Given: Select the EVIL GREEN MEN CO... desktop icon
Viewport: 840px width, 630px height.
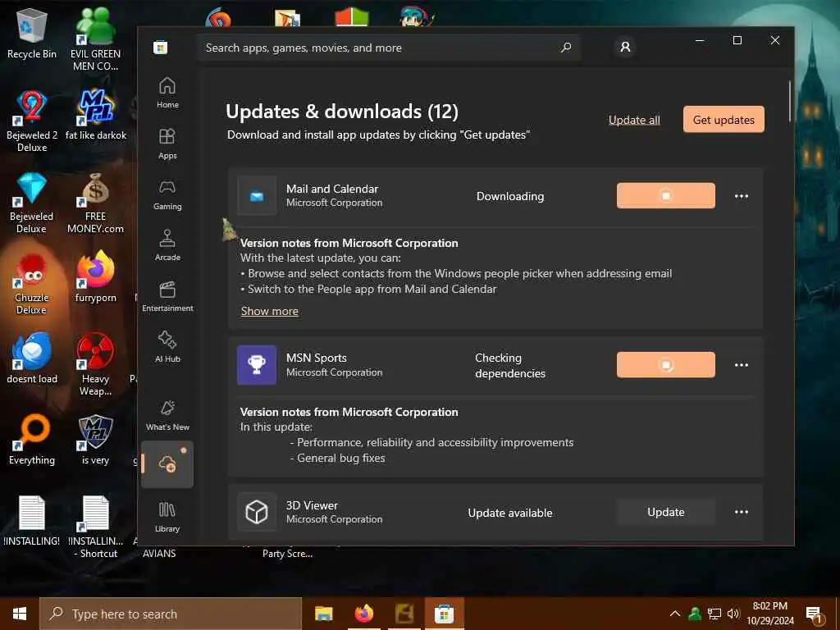Looking at the screenshot, I should coord(95,39).
